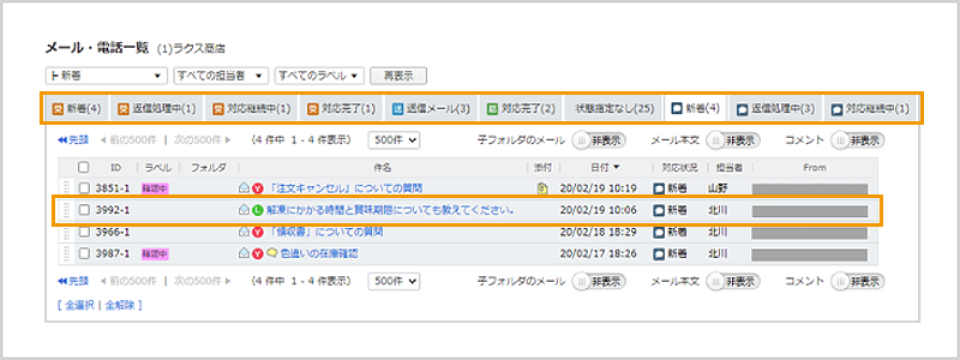Toggle 子フォルダのメール switch below the list
Viewport: 960px width, 360px height.
point(598,281)
